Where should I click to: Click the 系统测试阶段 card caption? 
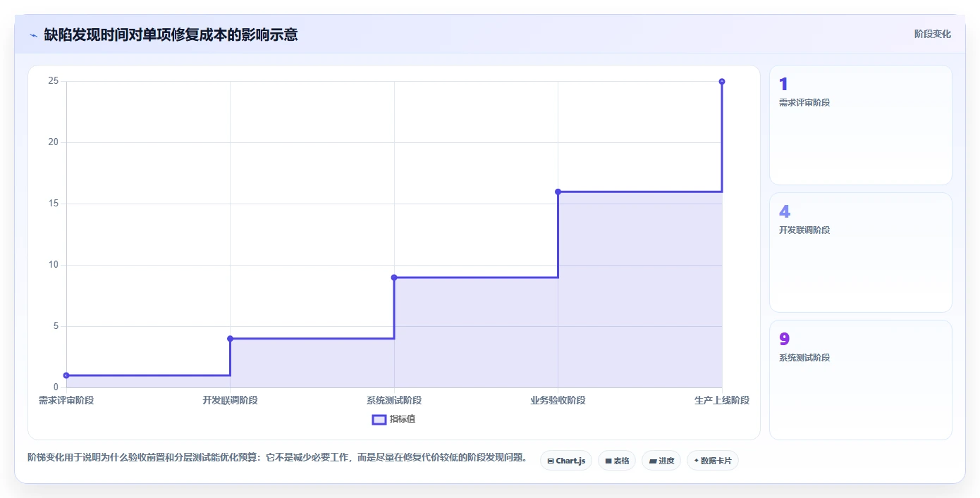point(804,358)
